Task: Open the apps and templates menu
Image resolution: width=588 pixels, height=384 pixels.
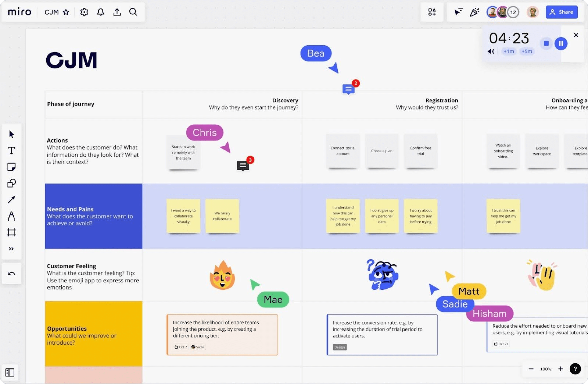Action: click(432, 12)
